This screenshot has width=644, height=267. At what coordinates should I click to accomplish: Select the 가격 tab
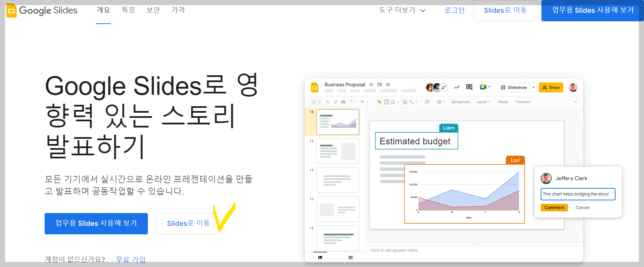(178, 10)
